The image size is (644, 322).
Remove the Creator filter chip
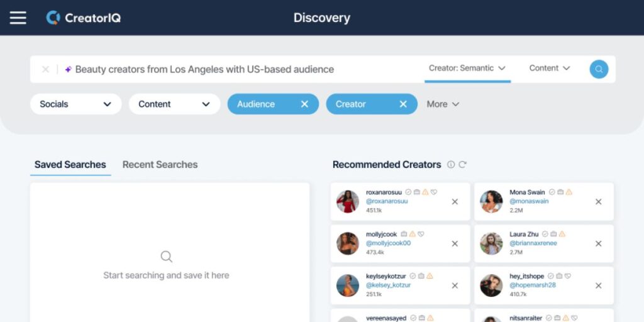[403, 104]
